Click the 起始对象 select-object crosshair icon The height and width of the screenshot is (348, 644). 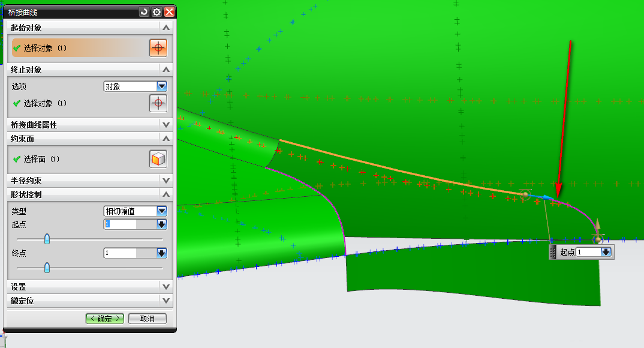(x=158, y=48)
